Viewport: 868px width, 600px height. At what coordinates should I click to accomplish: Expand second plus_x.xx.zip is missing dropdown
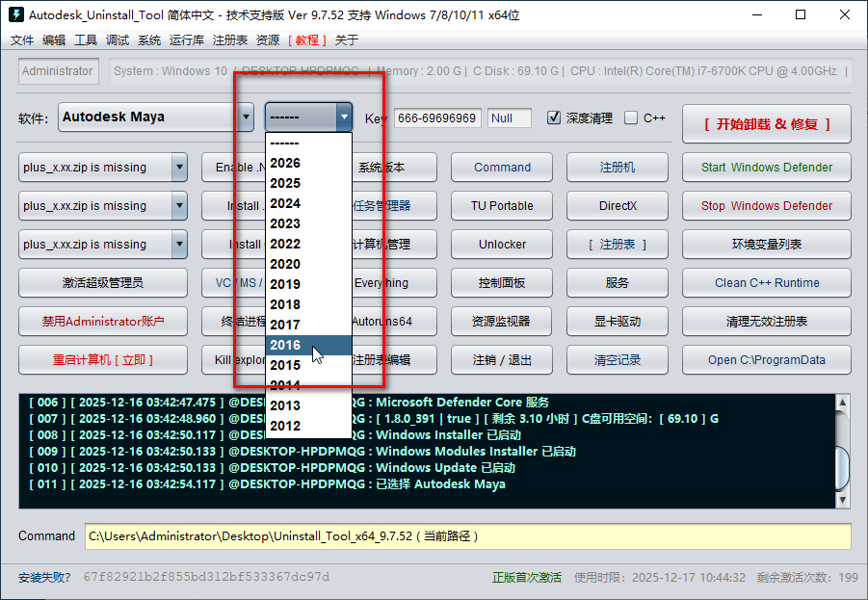179,206
